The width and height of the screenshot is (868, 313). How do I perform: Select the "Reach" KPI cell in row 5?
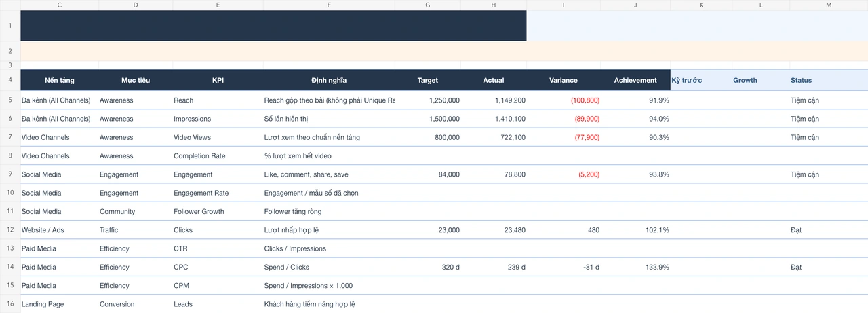[218, 100]
